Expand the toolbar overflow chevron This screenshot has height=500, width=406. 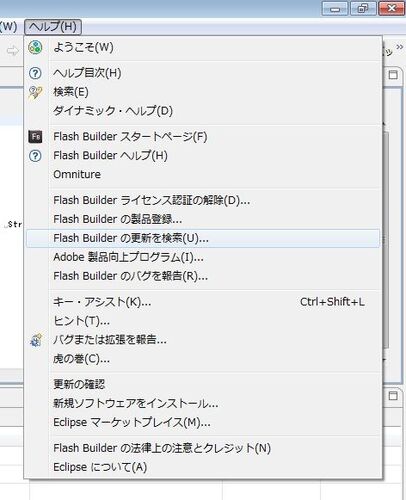tap(399, 47)
